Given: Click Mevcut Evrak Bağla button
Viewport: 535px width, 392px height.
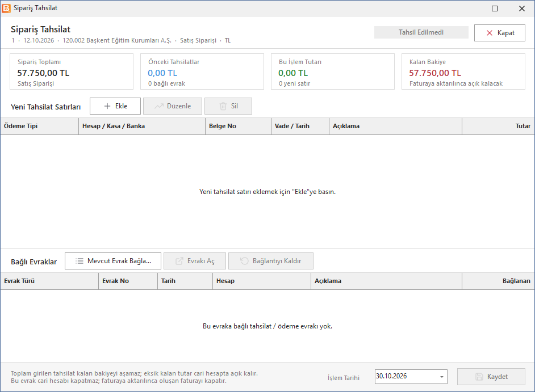Looking at the screenshot, I should [113, 261].
